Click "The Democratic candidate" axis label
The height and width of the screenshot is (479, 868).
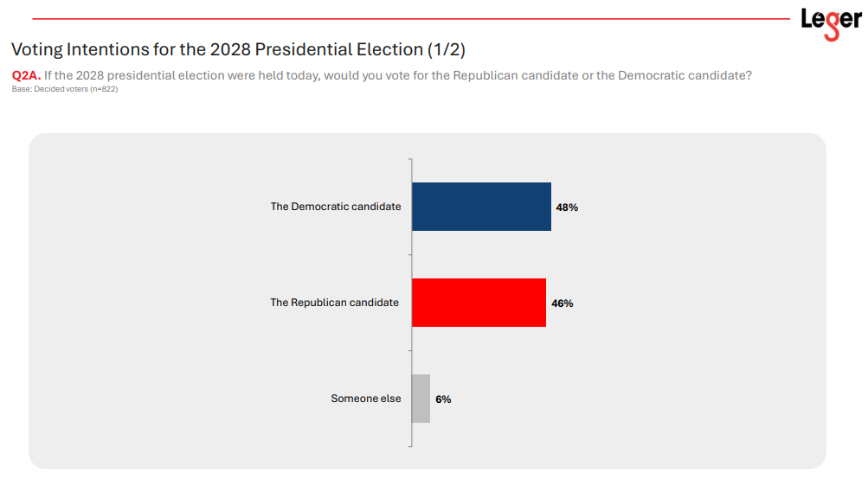point(336,207)
